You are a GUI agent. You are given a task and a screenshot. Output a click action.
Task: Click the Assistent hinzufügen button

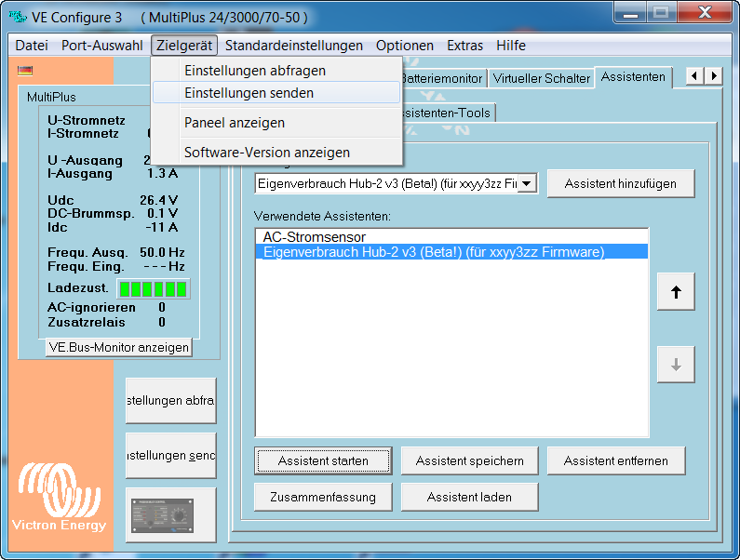click(x=620, y=184)
